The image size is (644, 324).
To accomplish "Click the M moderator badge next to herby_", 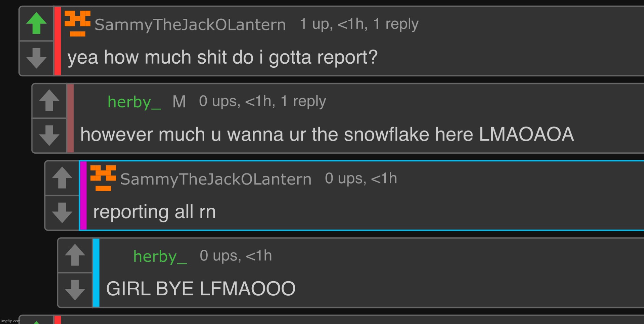I will 179,102.
